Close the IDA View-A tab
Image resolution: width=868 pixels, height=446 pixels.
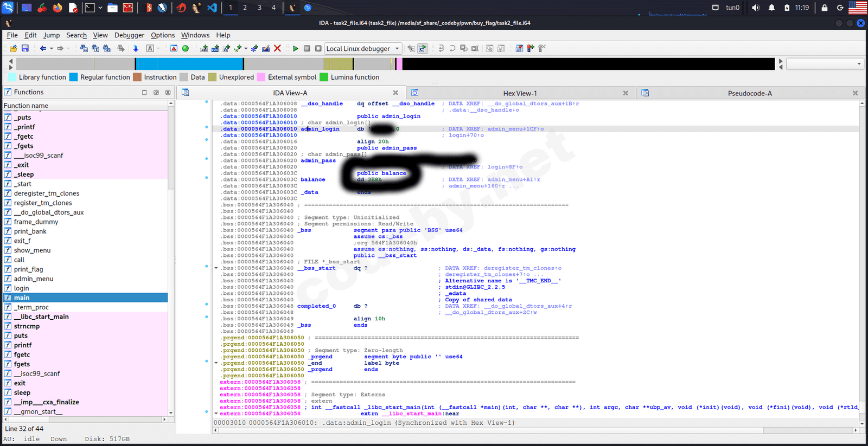[x=395, y=93]
